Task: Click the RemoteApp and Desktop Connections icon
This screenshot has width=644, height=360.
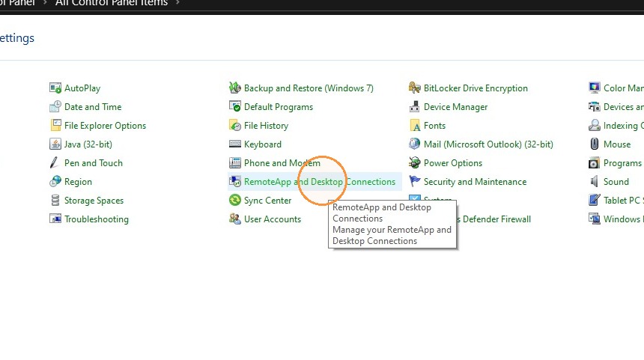Action: (x=235, y=181)
